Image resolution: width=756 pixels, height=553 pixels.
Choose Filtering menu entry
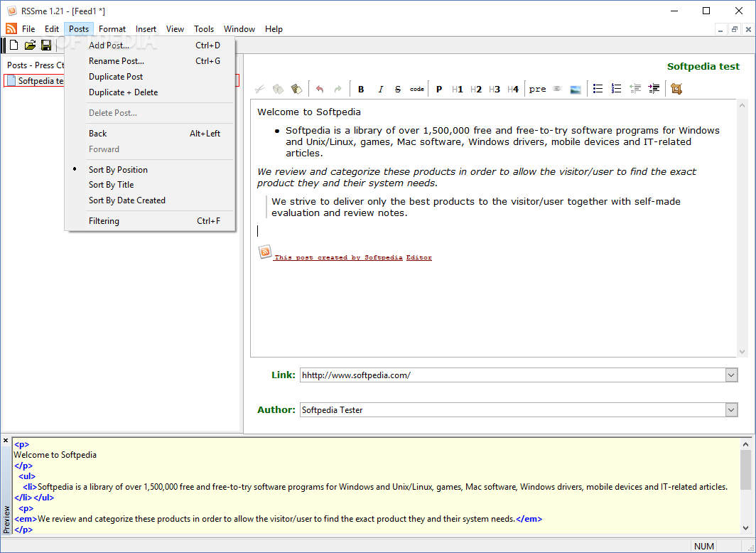(149, 221)
